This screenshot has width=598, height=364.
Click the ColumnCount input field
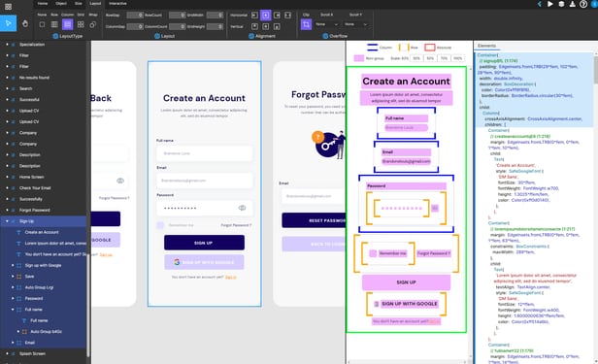pyautogui.click(x=178, y=26)
